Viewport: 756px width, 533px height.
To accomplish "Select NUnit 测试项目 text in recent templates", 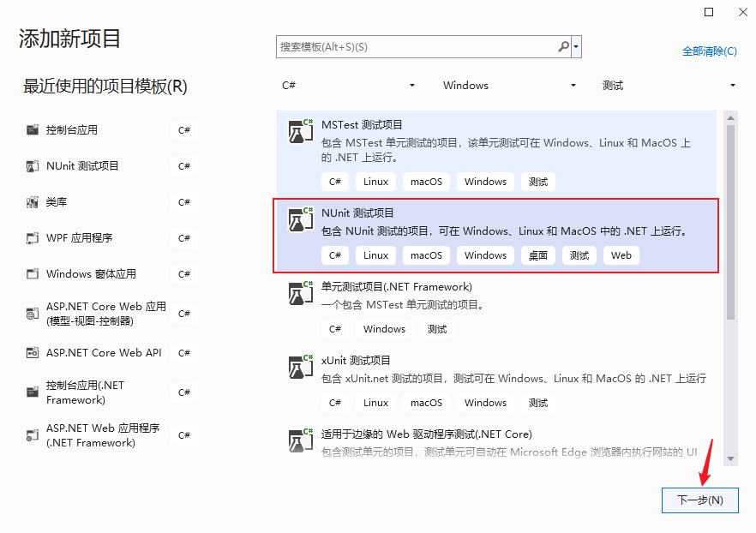I will (x=82, y=166).
